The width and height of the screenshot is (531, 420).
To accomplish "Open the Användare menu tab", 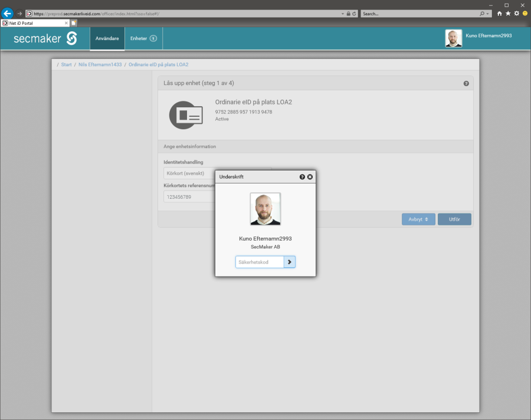I will tap(107, 38).
